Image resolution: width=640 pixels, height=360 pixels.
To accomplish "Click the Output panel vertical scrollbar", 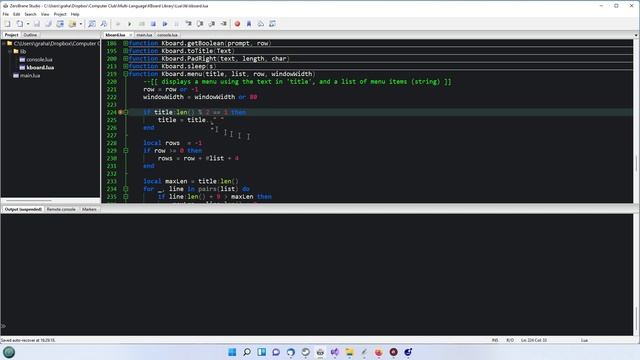I will [x=636, y=274].
